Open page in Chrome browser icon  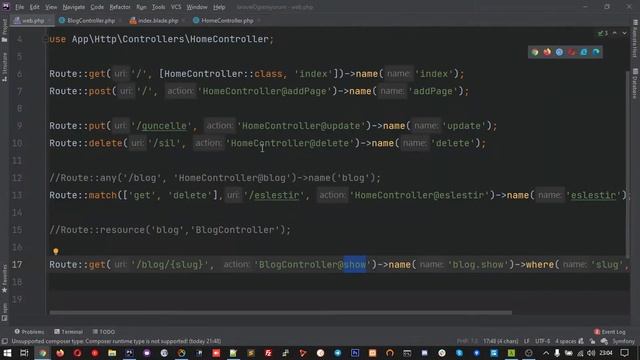[535, 52]
